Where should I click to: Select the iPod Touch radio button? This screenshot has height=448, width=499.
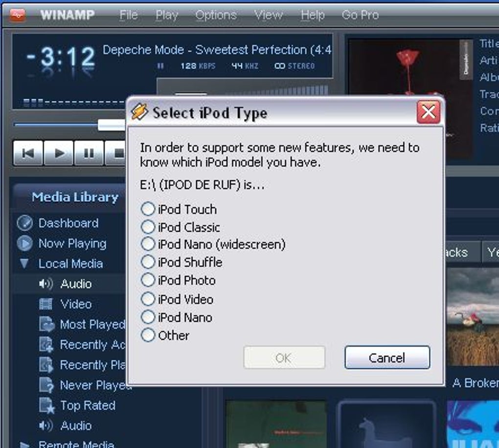coord(148,209)
